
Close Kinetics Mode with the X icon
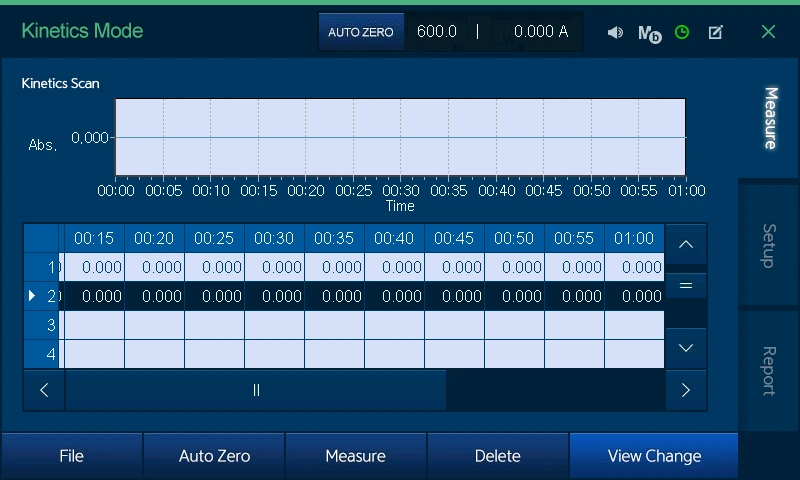click(x=768, y=32)
